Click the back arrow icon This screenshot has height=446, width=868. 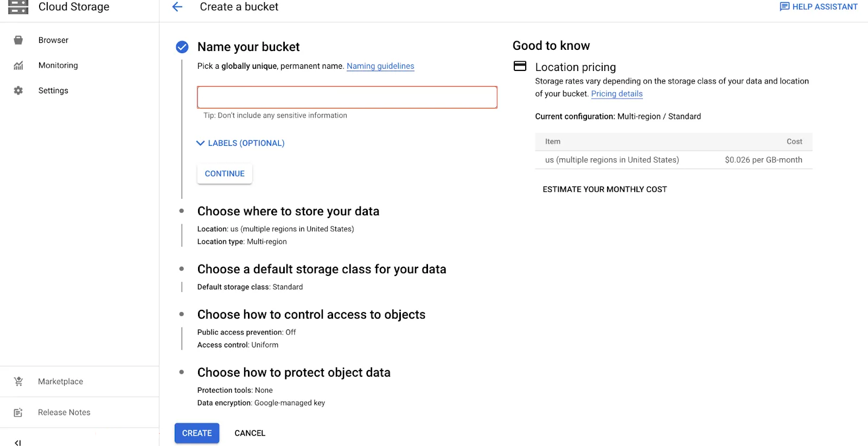click(x=177, y=7)
